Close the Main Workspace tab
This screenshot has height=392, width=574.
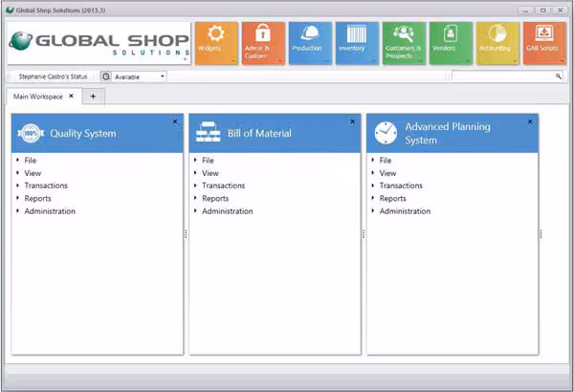click(x=72, y=96)
